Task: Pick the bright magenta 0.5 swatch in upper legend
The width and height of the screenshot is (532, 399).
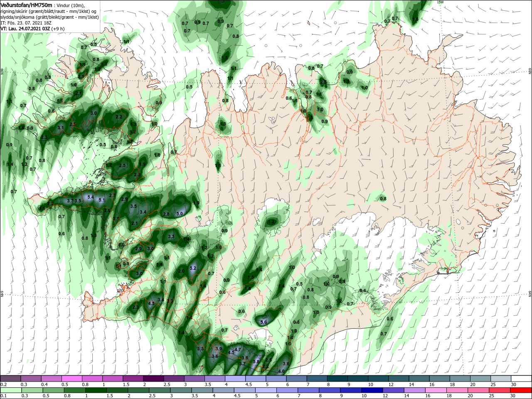Action: [71, 378]
